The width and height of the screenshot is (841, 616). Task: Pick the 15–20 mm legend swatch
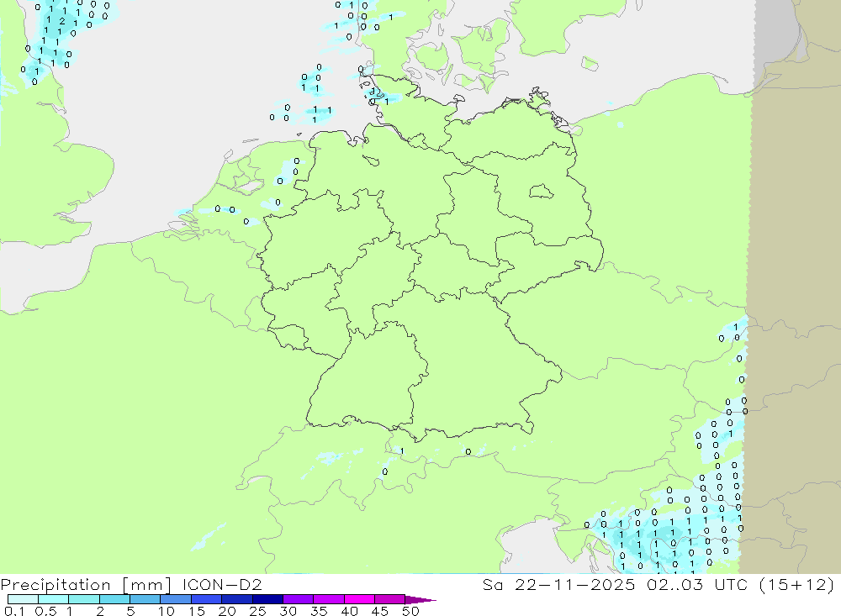pos(207,599)
